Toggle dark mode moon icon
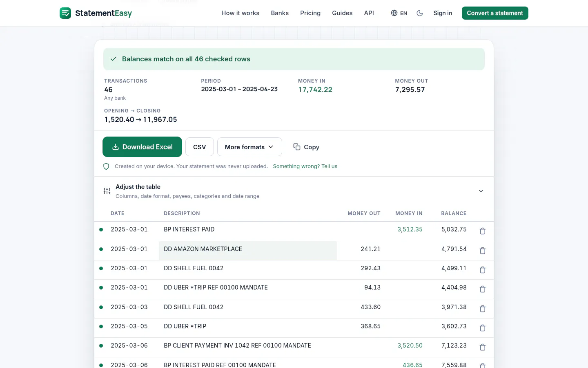 point(420,13)
